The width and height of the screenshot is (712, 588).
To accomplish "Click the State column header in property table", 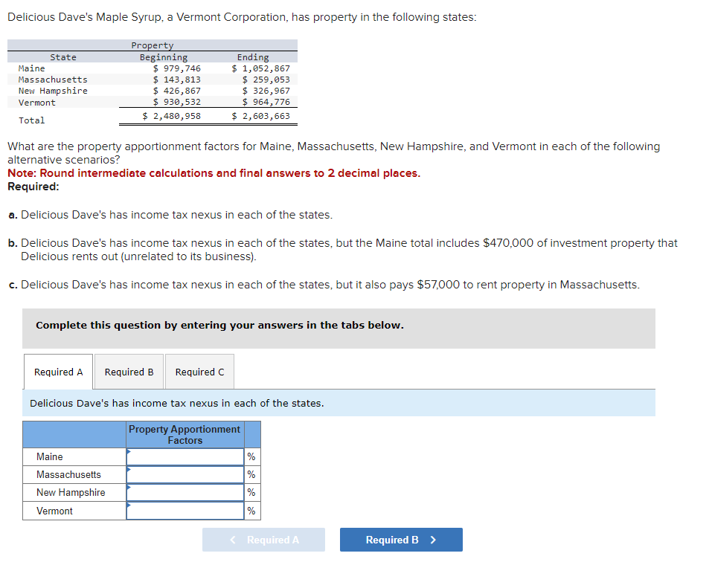I will coord(63,57).
